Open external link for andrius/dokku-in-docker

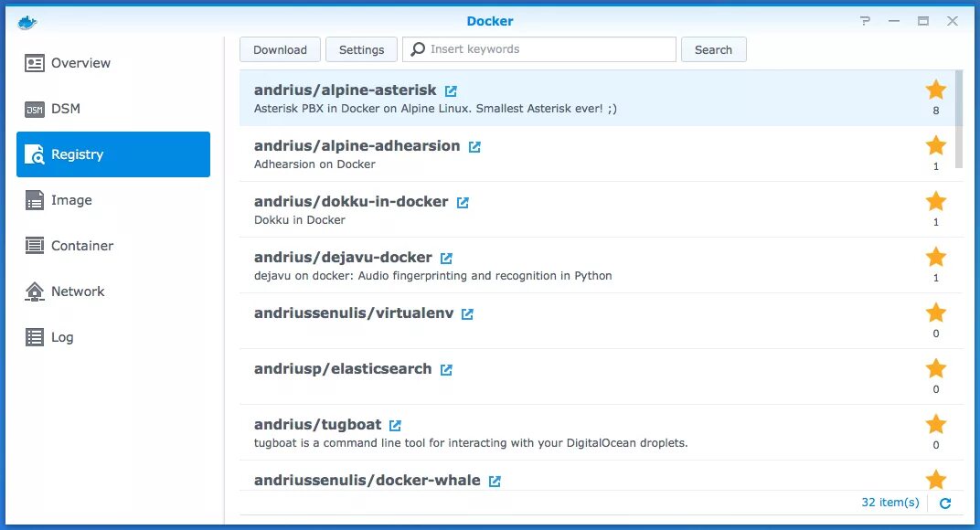point(463,202)
